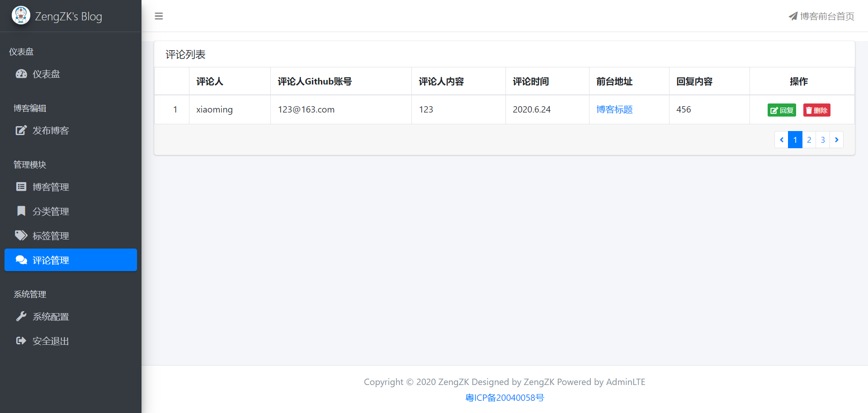This screenshot has width=868, height=413.
Task: Toggle the sidebar with hamburger icon
Action: [x=159, y=16]
